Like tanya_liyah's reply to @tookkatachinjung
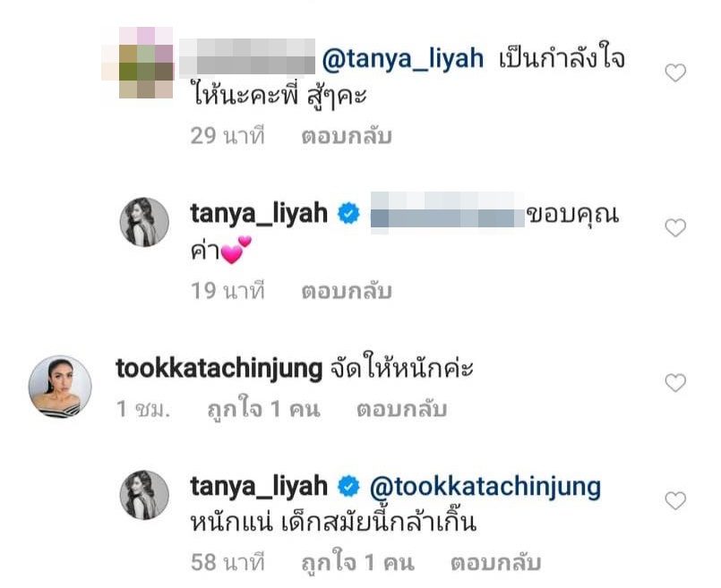721x588 pixels. [675, 500]
